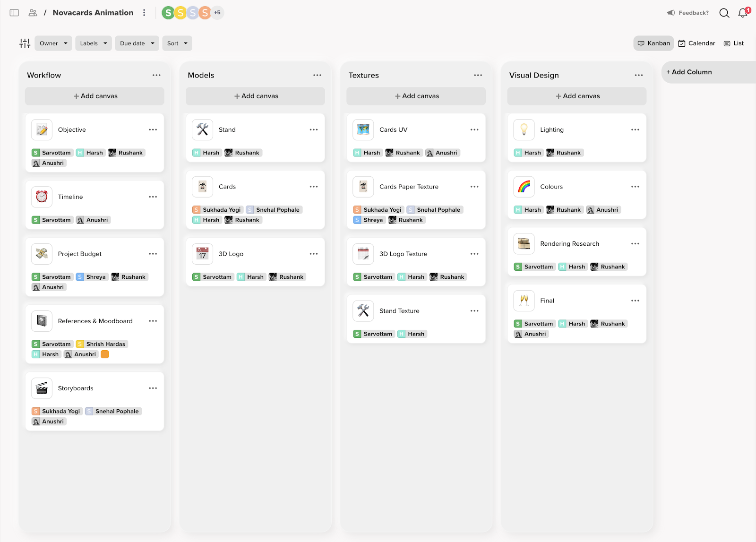Click the Lighting bulb icon
756x542 pixels.
524,129
